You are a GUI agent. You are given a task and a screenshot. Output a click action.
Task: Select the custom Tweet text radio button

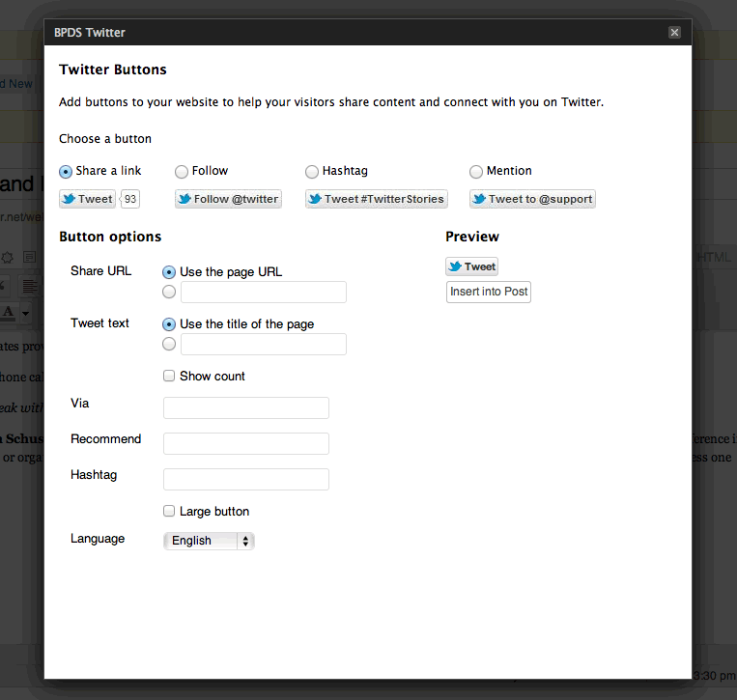(170, 344)
